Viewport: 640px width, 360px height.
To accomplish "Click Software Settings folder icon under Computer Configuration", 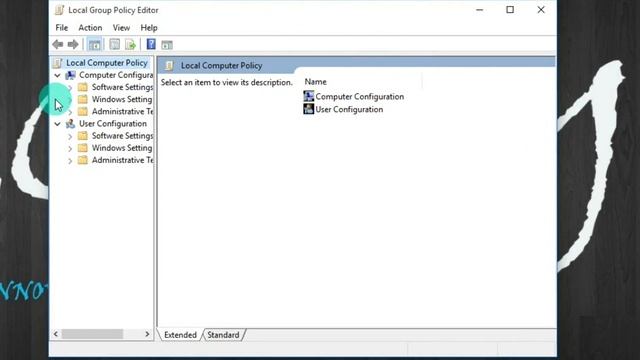I will click(83, 87).
